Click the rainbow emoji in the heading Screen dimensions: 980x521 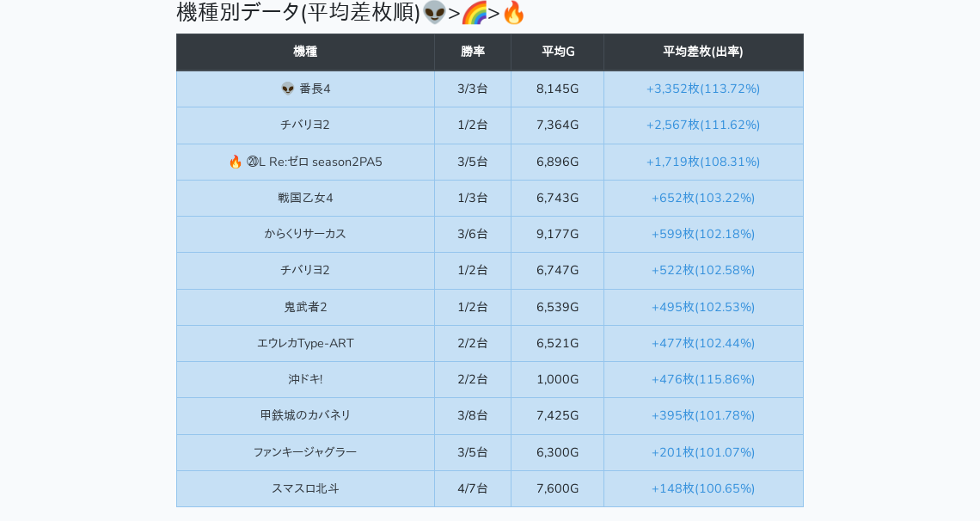tap(474, 13)
